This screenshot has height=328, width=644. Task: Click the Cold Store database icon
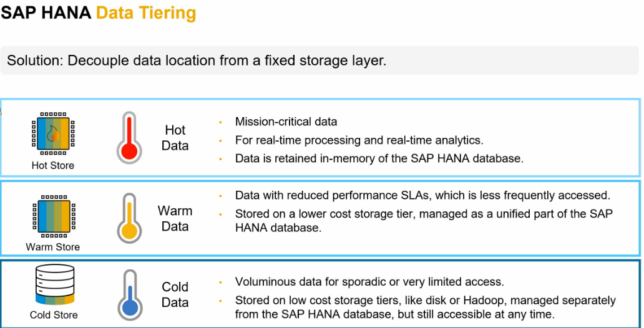tap(54, 284)
